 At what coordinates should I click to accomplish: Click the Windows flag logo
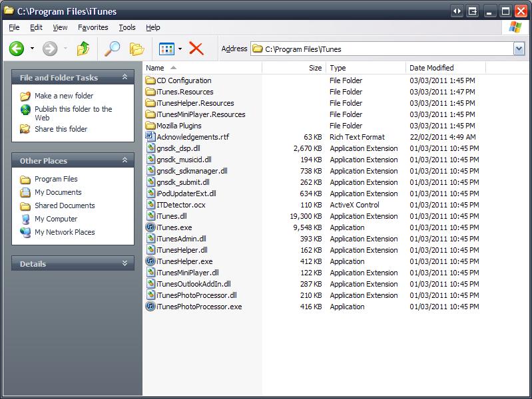(x=515, y=27)
